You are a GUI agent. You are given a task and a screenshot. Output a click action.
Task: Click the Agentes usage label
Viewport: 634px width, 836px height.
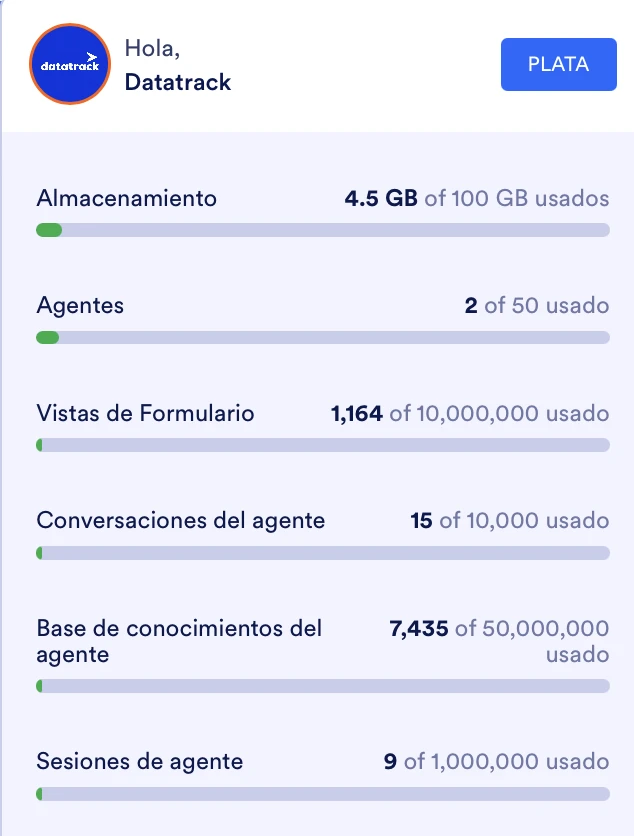79,306
